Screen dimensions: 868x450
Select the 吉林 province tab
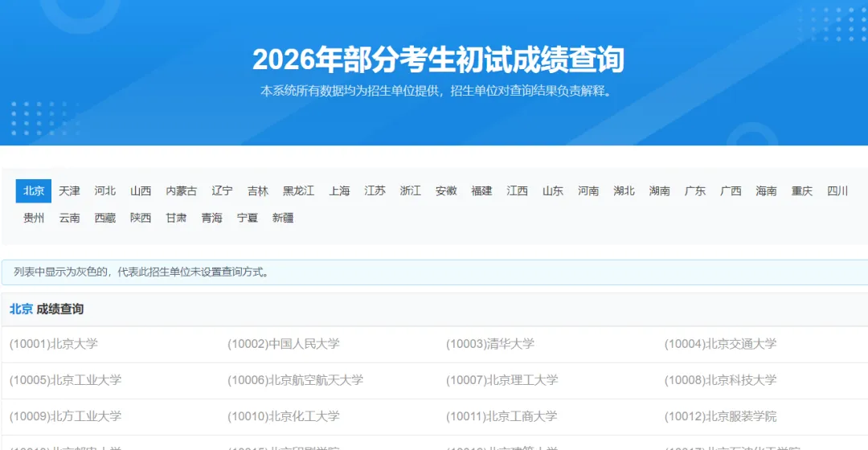tap(257, 191)
